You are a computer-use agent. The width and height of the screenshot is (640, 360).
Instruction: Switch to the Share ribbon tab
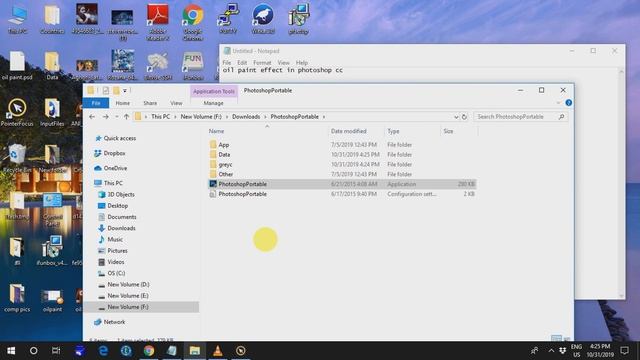pos(150,103)
